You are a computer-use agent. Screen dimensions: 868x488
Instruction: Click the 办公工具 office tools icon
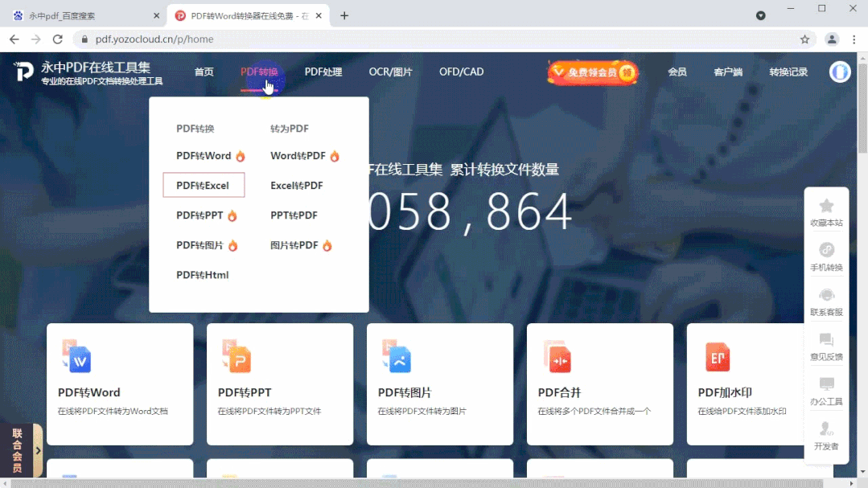click(826, 384)
